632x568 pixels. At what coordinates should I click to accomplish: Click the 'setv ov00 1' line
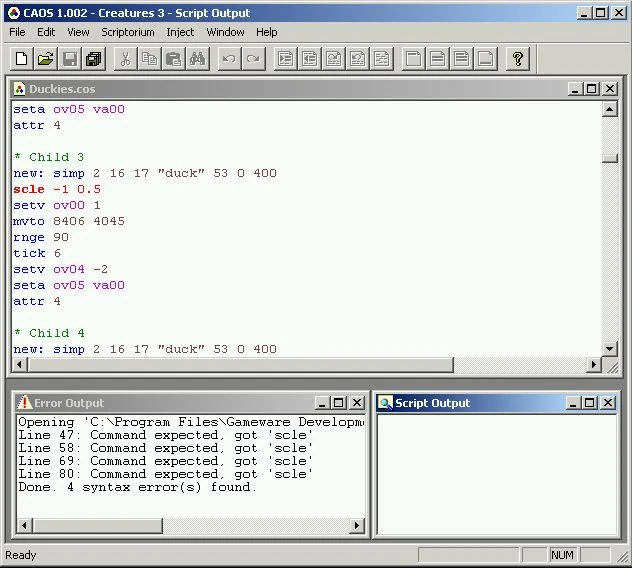tap(57, 205)
